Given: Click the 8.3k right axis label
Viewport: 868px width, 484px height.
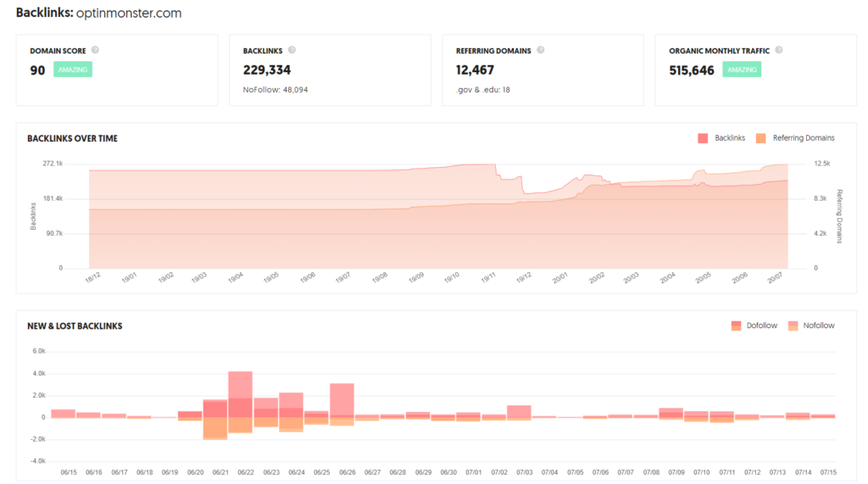Looking at the screenshot, I should point(821,198).
